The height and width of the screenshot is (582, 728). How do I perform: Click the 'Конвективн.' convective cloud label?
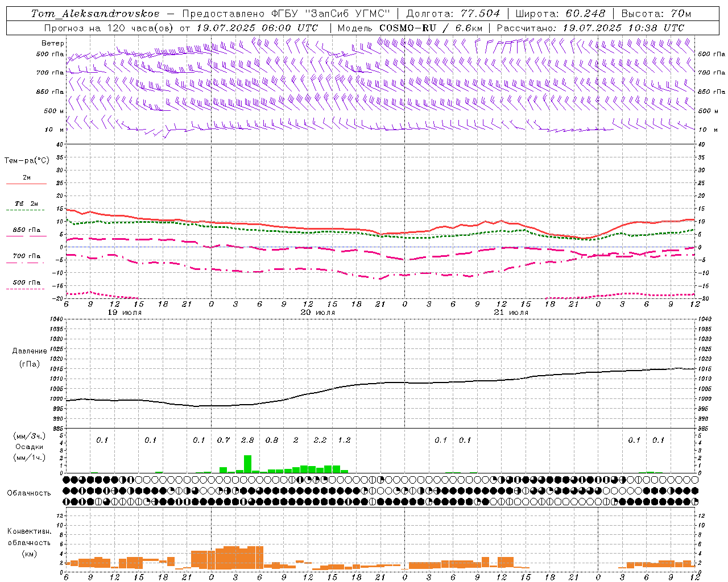[29, 531]
